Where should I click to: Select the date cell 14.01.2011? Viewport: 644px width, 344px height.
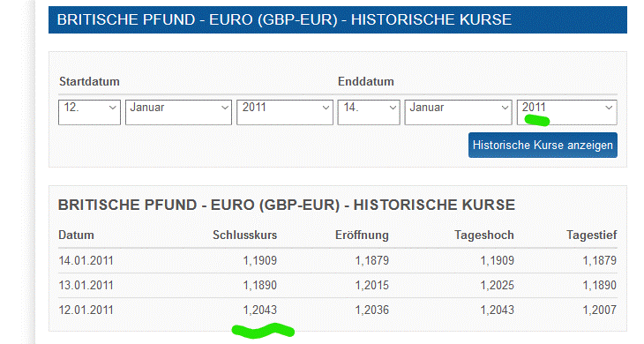click(86, 260)
